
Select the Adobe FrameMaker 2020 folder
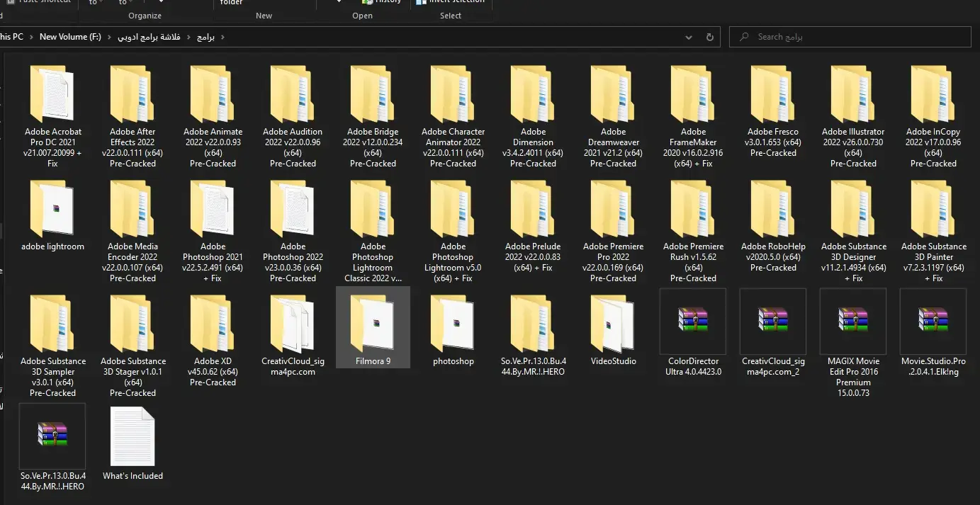tap(693, 115)
